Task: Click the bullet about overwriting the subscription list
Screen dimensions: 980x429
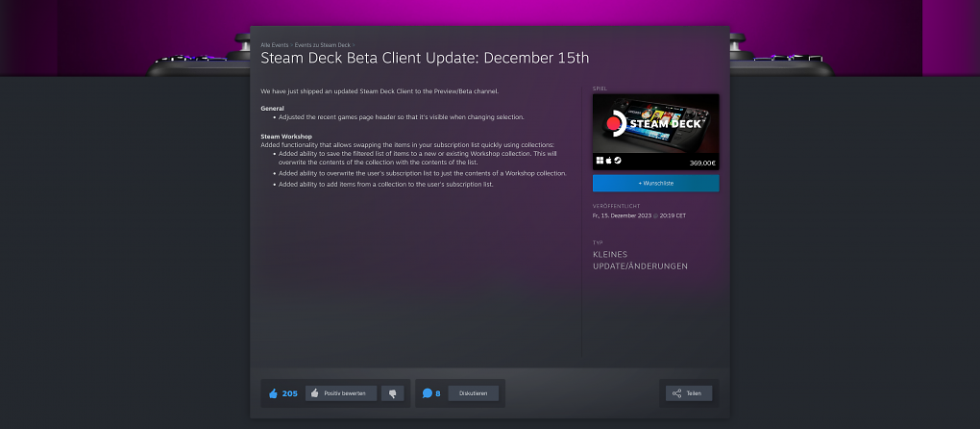Action: (x=423, y=172)
